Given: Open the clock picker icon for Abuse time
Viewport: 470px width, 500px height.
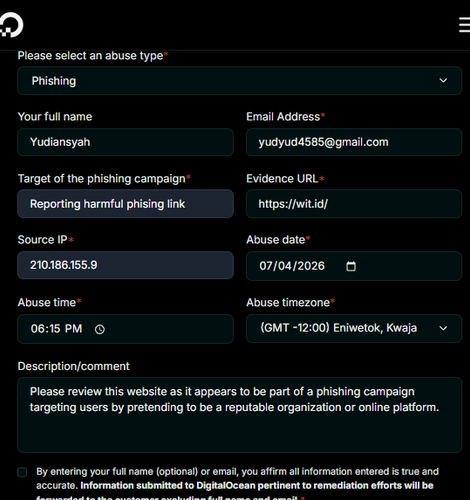Looking at the screenshot, I should click(x=100, y=329).
